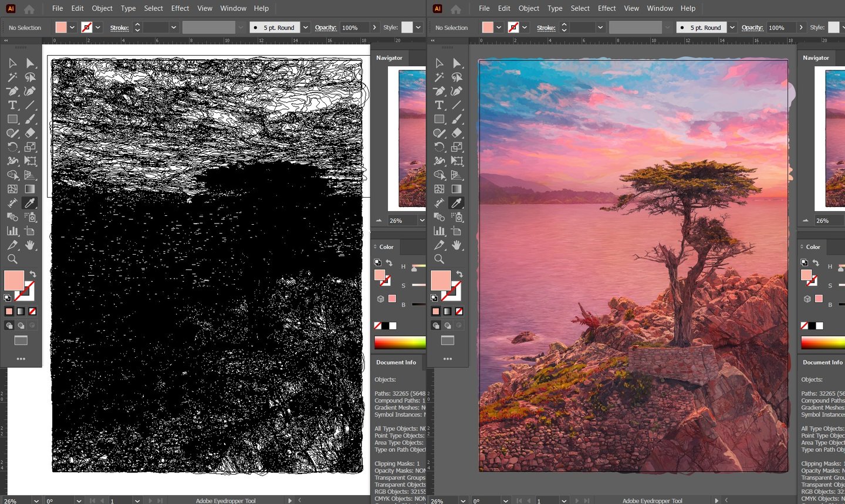Set paint to Gradient in left toolbar
Screen dimensions: 845x504
(21, 311)
